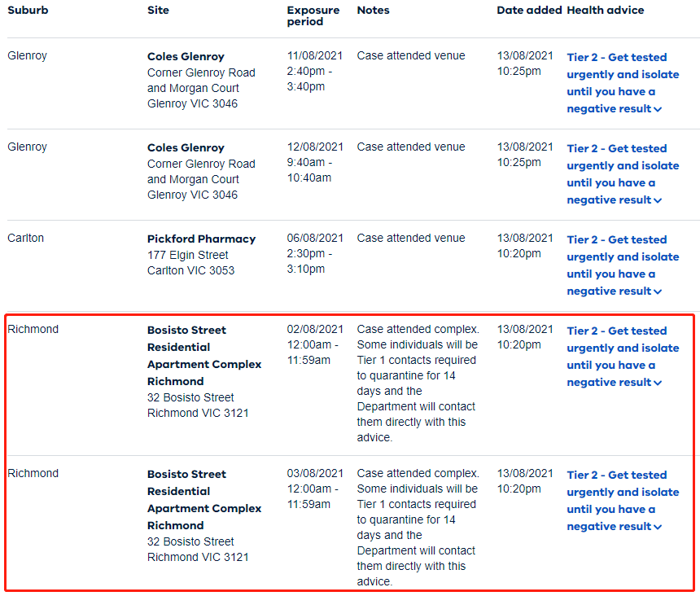Screen dimensions: 700x596
Task: Click the Exposure period column header
Action: click(313, 15)
